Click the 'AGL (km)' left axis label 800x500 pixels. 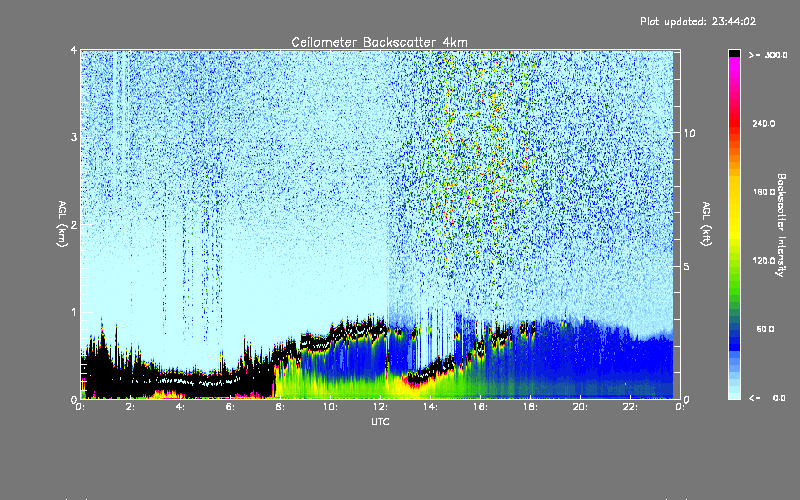point(62,224)
